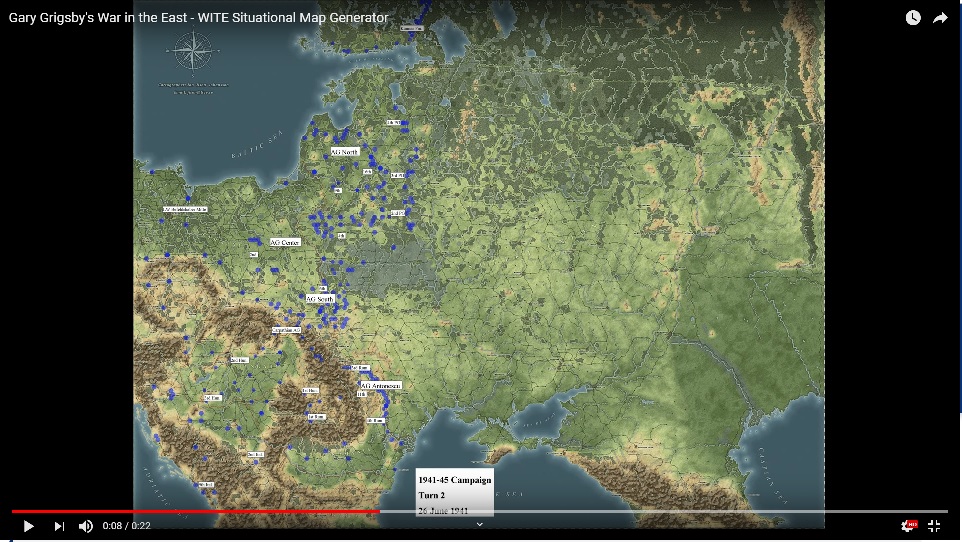Mute the video volume
Screen dimensions: 962x542
click(x=86, y=526)
